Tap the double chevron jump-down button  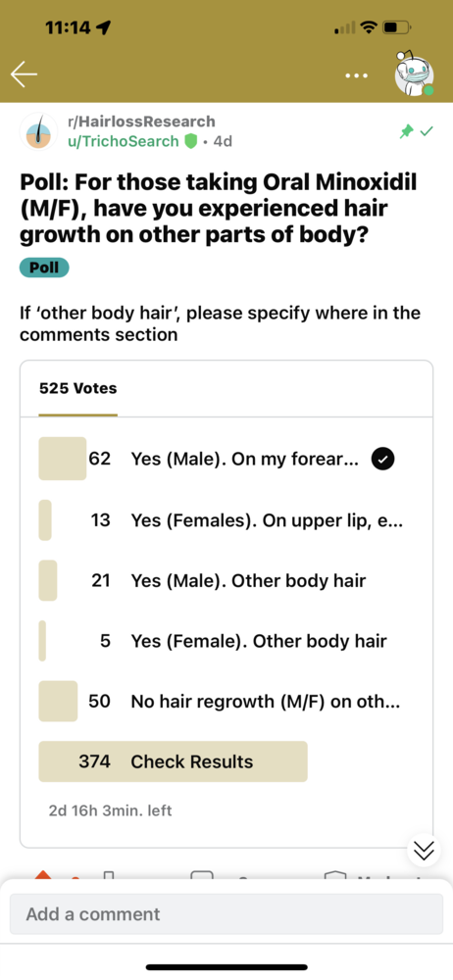[424, 850]
